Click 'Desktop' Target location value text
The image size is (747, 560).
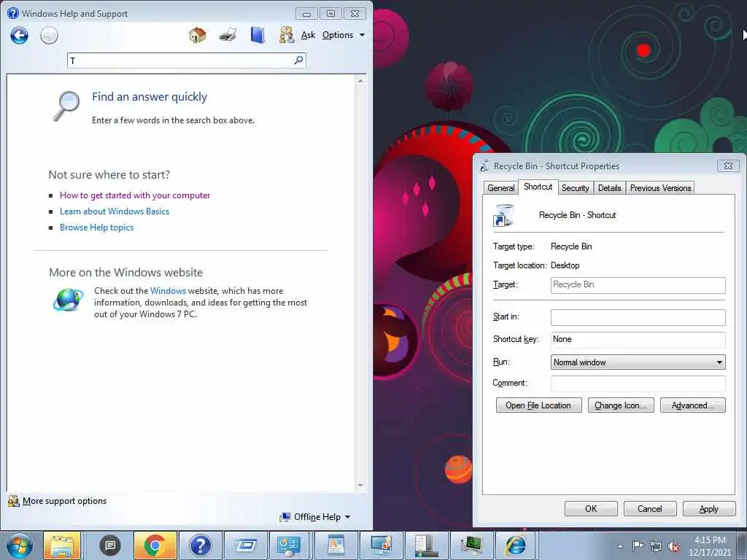(x=565, y=265)
